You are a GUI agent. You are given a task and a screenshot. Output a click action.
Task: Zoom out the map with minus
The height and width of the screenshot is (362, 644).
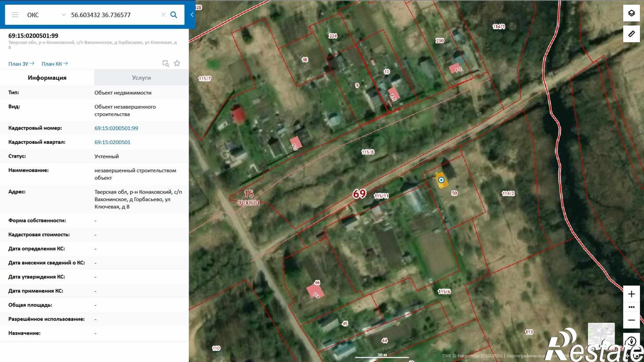(631, 320)
